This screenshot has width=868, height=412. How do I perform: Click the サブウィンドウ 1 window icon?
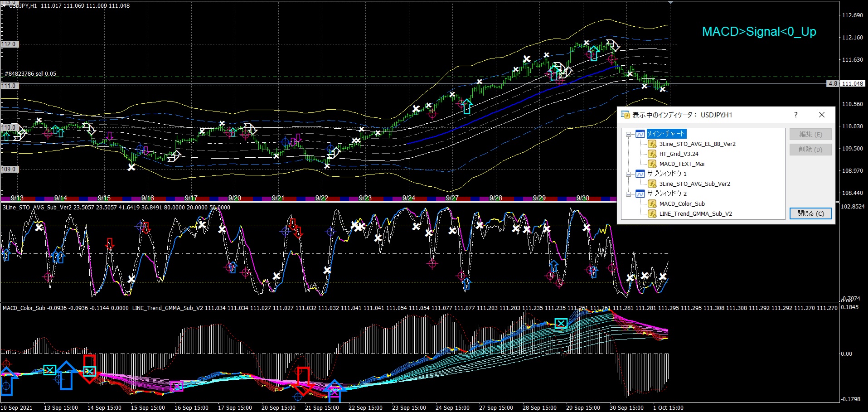(x=640, y=174)
